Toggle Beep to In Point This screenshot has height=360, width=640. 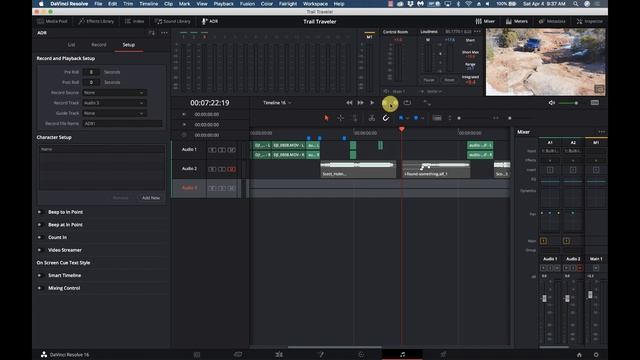point(40,212)
